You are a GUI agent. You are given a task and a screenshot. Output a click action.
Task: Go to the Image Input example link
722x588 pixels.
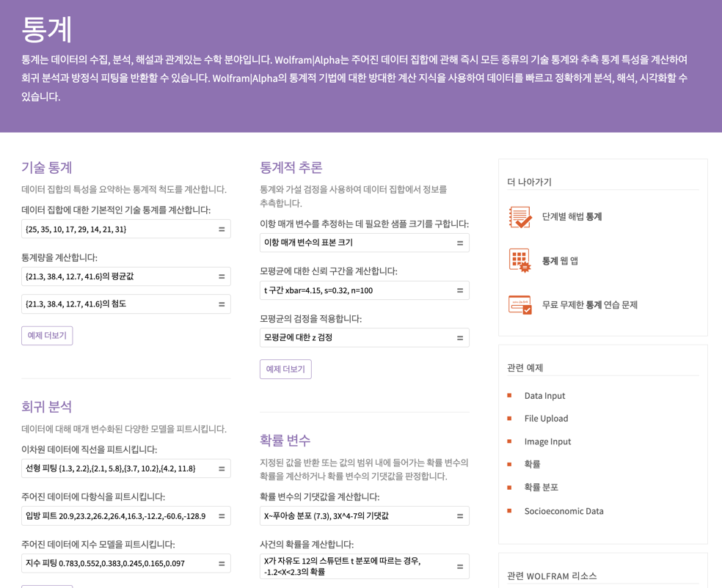coord(547,441)
